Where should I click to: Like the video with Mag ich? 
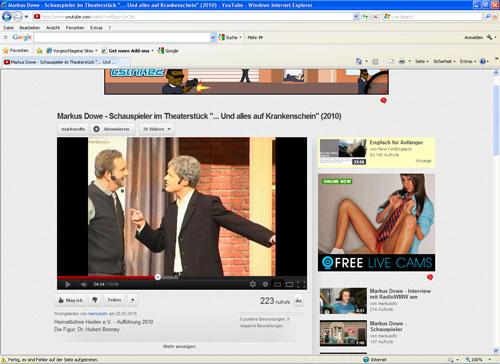(x=70, y=300)
